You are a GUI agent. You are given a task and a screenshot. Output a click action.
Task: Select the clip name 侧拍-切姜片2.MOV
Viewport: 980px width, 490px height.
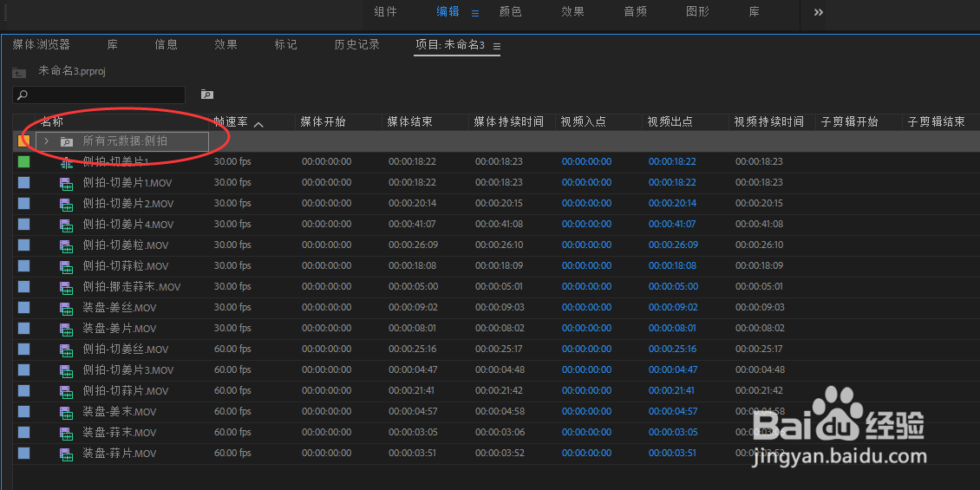pos(128,204)
